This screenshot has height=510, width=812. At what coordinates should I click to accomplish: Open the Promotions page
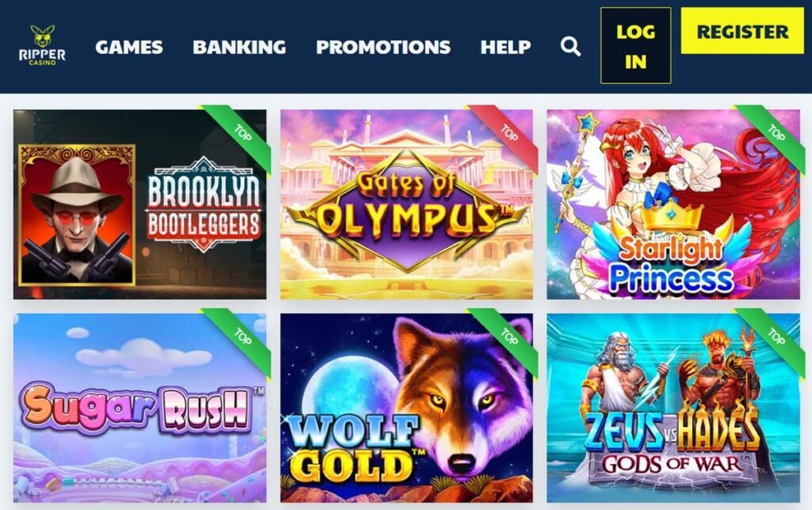click(383, 47)
